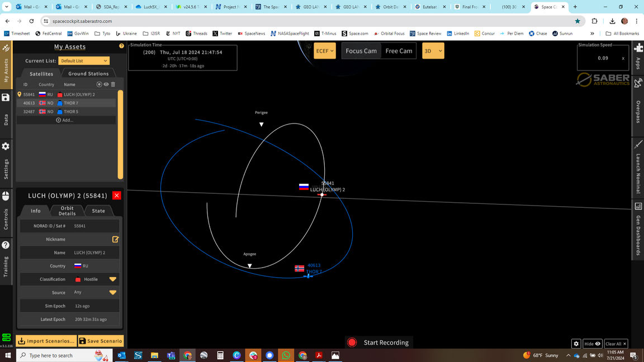The image size is (644, 362).
Task: Click the blue color tag of THOR 5
Action: tap(60, 112)
